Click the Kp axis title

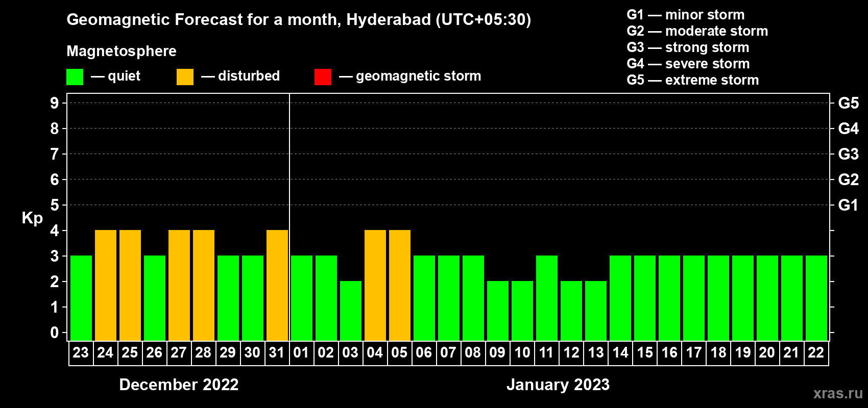pyautogui.click(x=32, y=218)
